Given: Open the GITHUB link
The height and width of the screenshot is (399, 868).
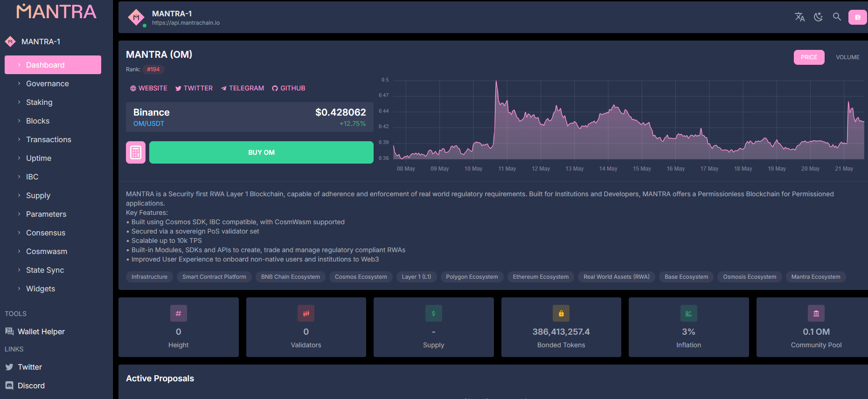Looking at the screenshot, I should tap(288, 88).
